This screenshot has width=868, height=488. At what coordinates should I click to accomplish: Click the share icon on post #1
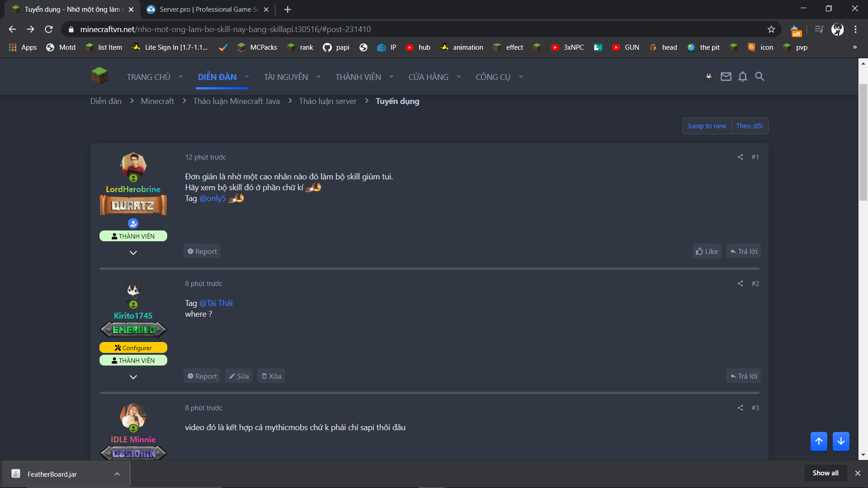[x=740, y=157]
